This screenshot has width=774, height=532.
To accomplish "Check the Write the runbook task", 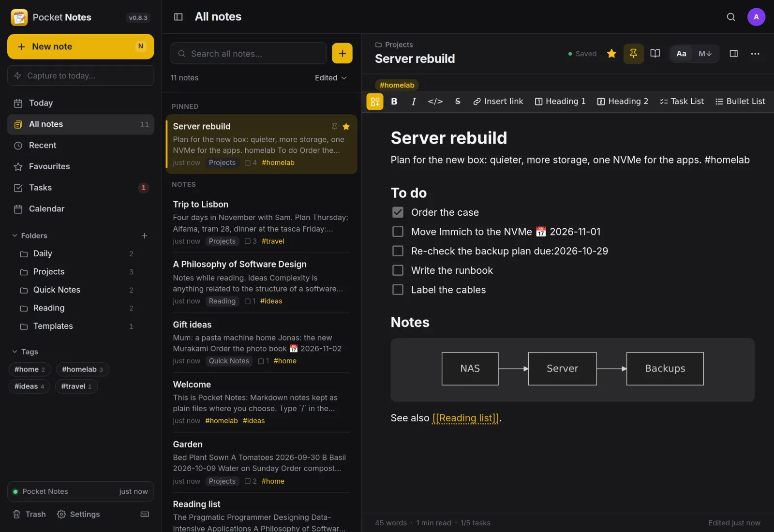I will (398, 270).
